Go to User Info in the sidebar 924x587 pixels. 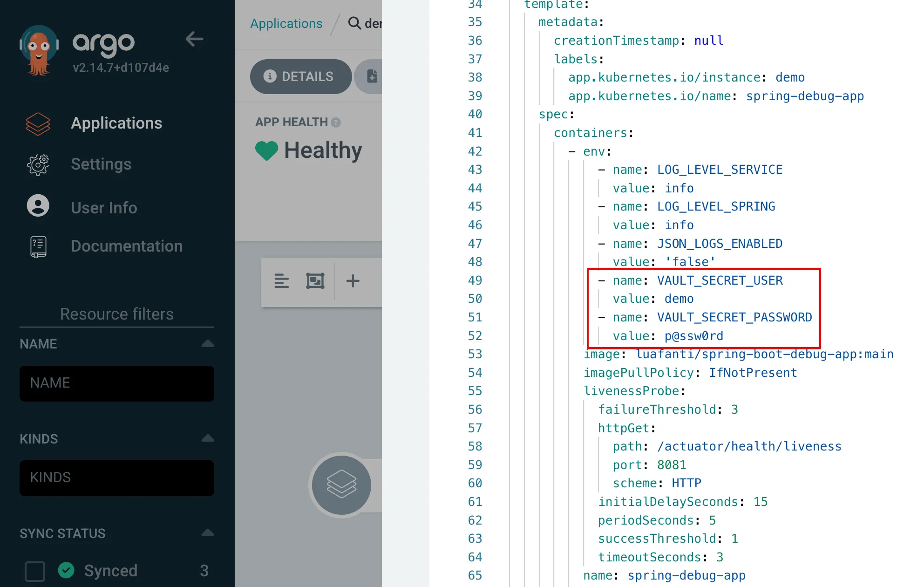[104, 207]
